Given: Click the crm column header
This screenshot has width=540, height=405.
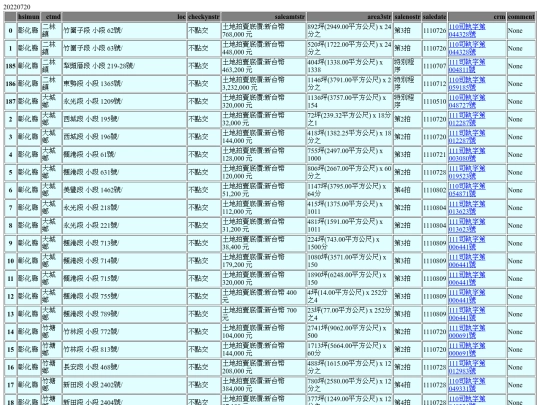Looking at the screenshot, I should [477, 17].
